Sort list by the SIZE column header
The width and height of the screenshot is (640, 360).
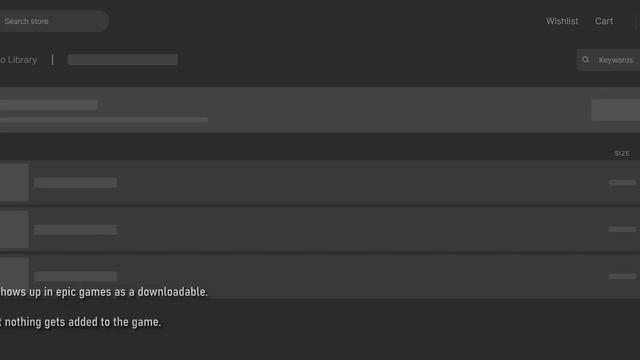point(622,153)
